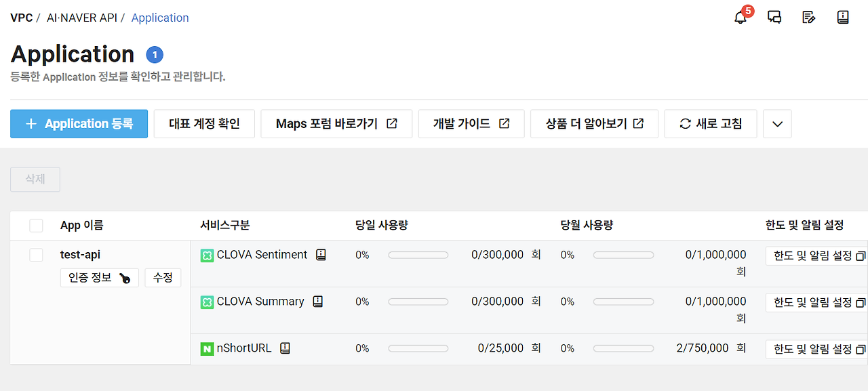
Task: Select the test-api app name
Action: pos(81,255)
